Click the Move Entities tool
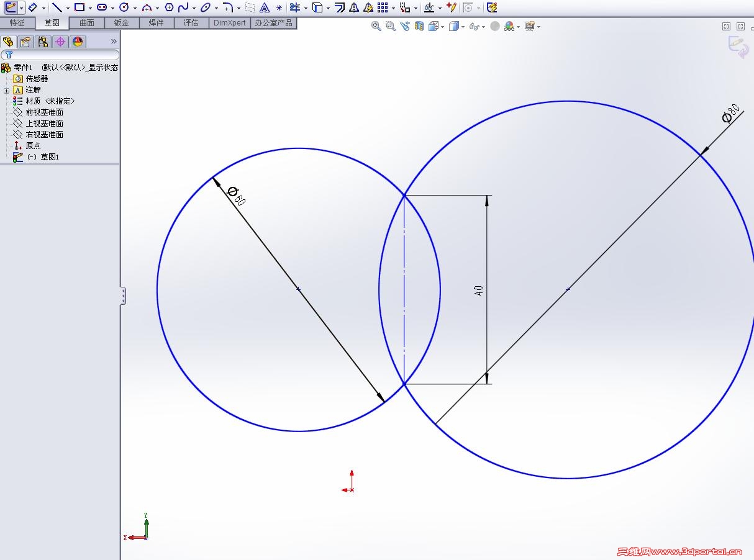 click(x=404, y=7)
